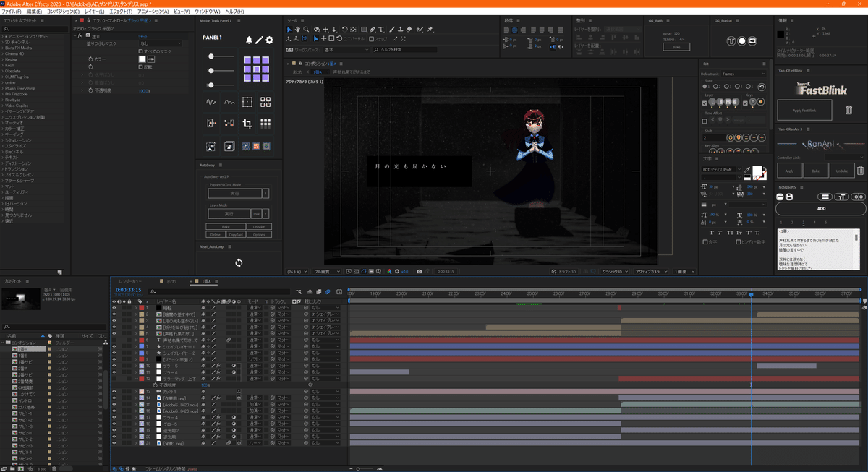This screenshot has height=472, width=868.
Task: Click the Bake button in GG_BMB
Action: pyautogui.click(x=676, y=46)
